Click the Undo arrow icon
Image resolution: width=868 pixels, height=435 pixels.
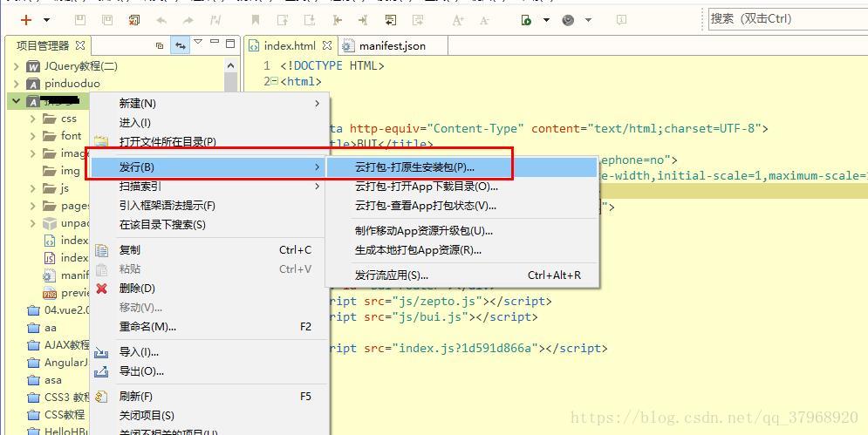161,20
